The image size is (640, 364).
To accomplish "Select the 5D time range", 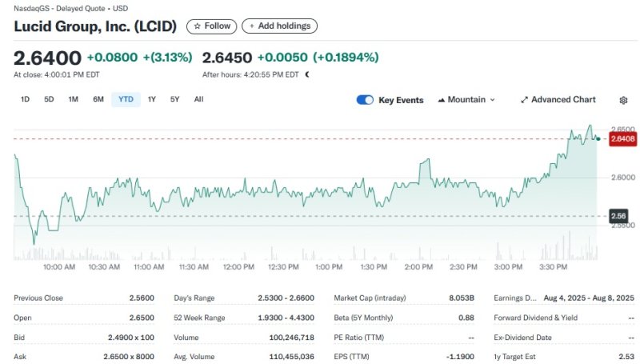I will [49, 99].
